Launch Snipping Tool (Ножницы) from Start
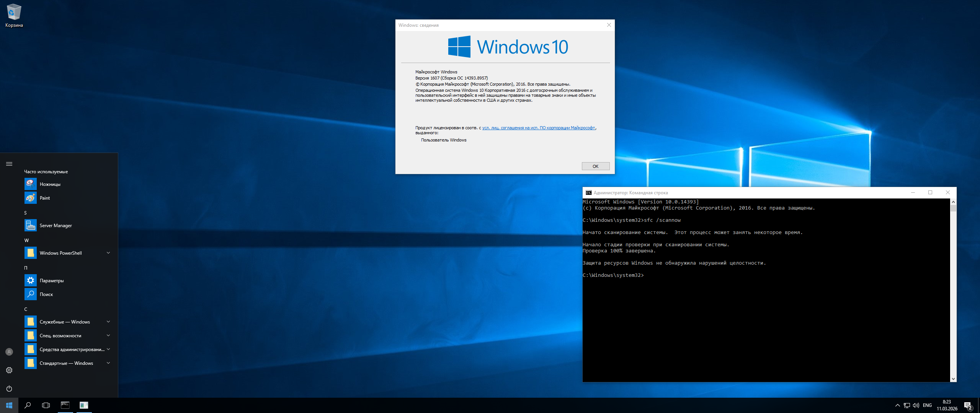Screen dimensions: 980x413 (50, 184)
